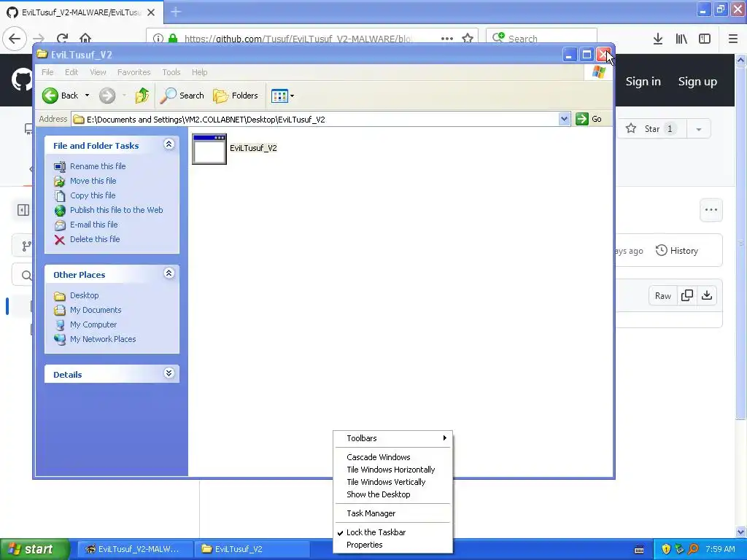Open the Star dropdown caret on GitHub
The width and height of the screenshot is (747, 560).
(x=698, y=128)
